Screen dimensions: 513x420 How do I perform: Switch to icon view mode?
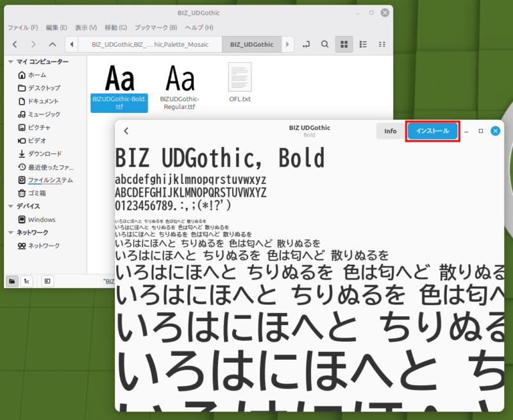pyautogui.click(x=344, y=44)
